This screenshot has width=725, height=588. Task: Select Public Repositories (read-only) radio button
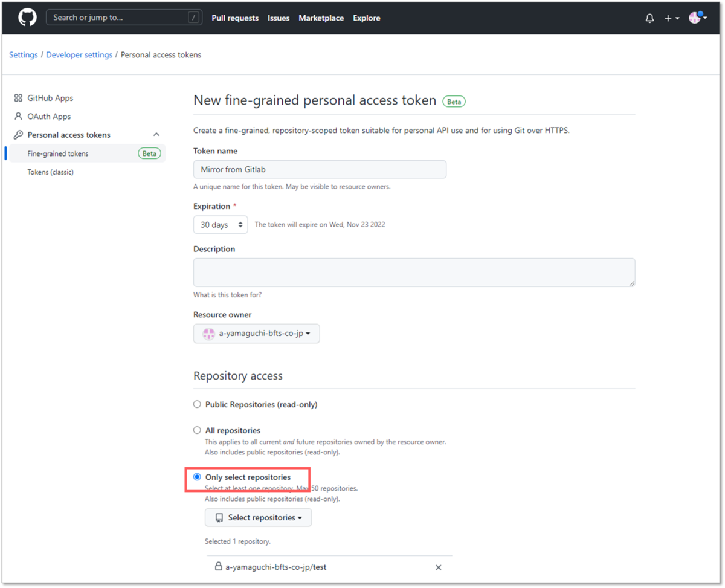click(x=197, y=404)
